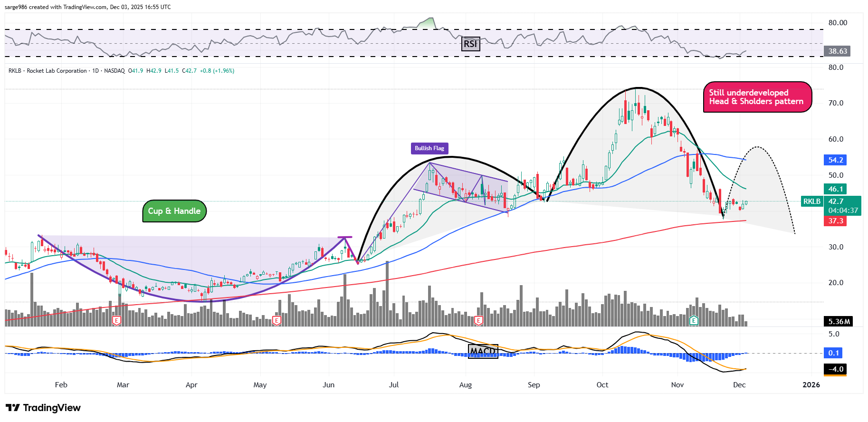Click the red earnings marker near March
Viewport: 868px width, 422px height.
coord(116,321)
